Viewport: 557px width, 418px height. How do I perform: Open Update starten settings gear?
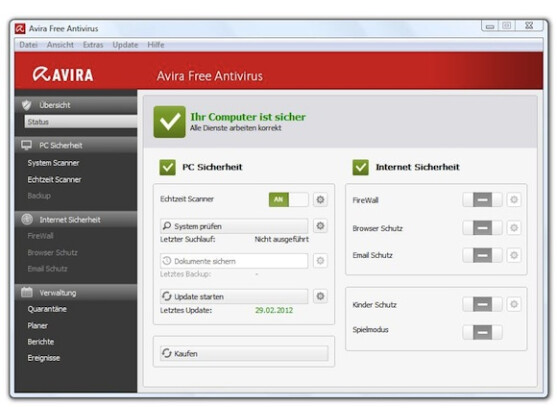click(320, 296)
